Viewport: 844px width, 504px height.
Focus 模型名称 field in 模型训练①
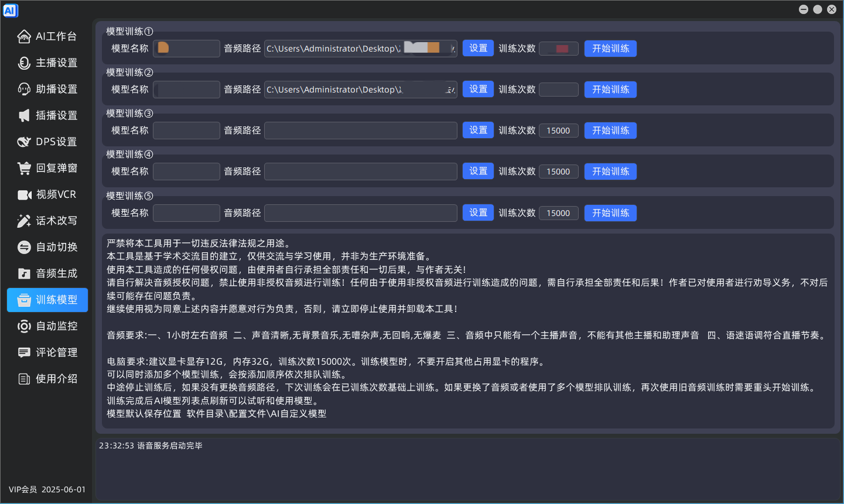pyautogui.click(x=186, y=49)
